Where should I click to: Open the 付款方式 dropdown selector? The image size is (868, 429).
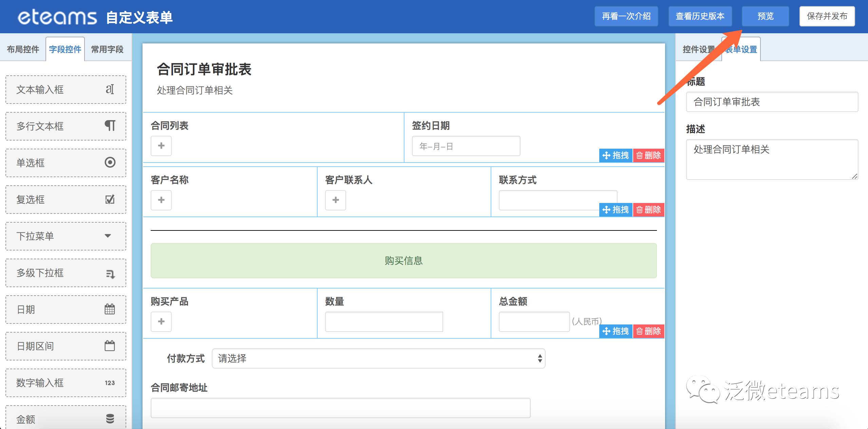click(378, 358)
